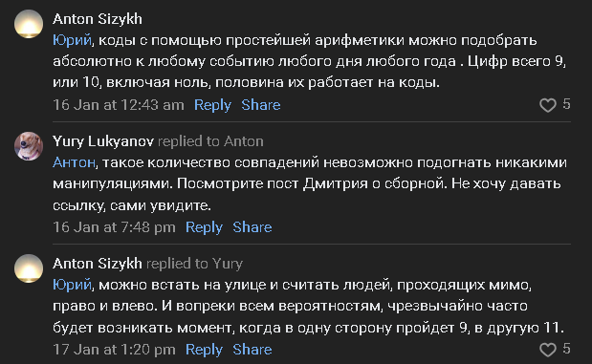This screenshot has width=592, height=364.
Task: Click the 'Юрий' mention in first comment
Action: [x=72, y=40]
